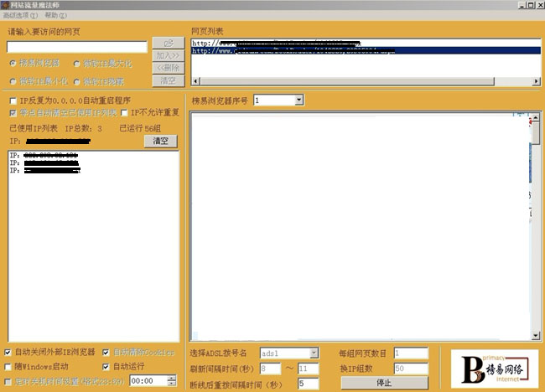Image resolution: width=545 pixels, height=392 pixels.
Task: Select the highlighted second URL in the list
Action: 361,50
